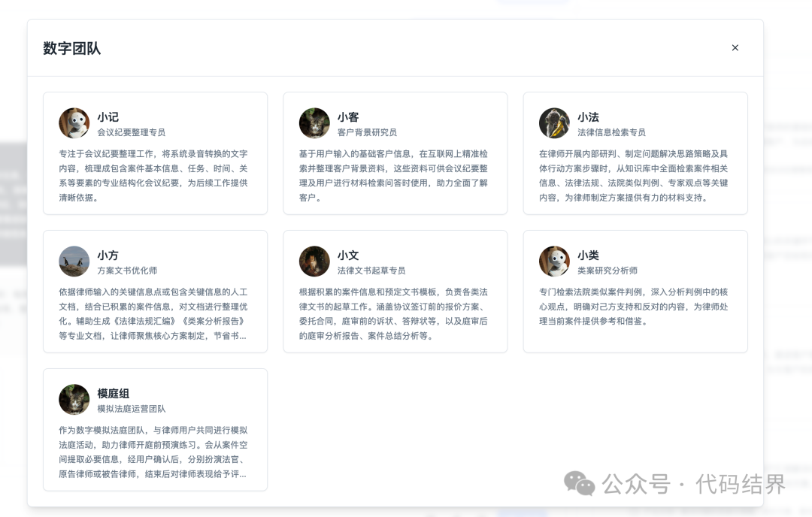Click the 小类 robot avatar icon
812x517 pixels.
[554, 262]
